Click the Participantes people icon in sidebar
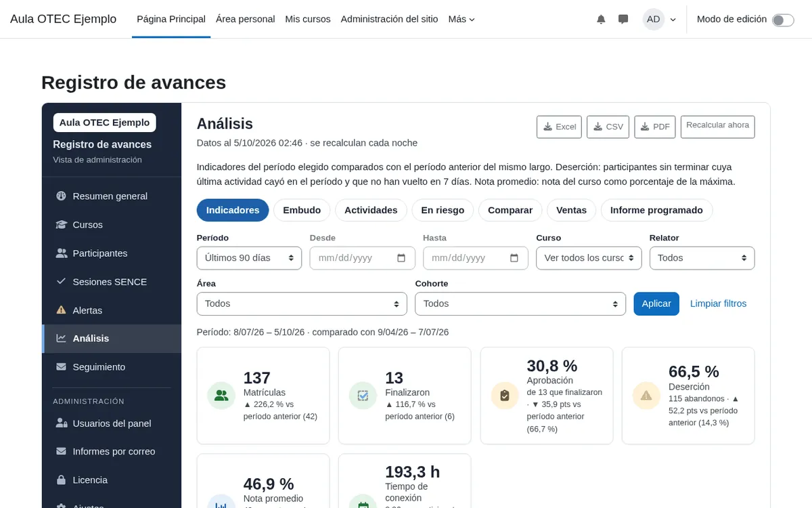 tap(61, 253)
